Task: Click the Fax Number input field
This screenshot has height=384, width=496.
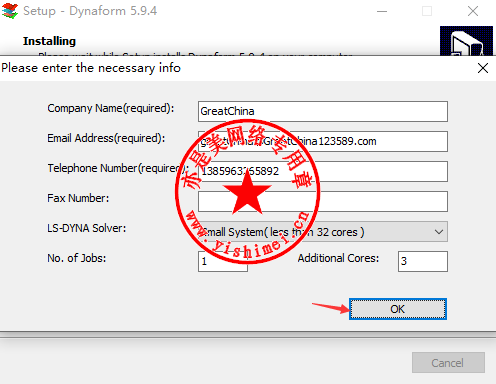Action: click(x=323, y=201)
